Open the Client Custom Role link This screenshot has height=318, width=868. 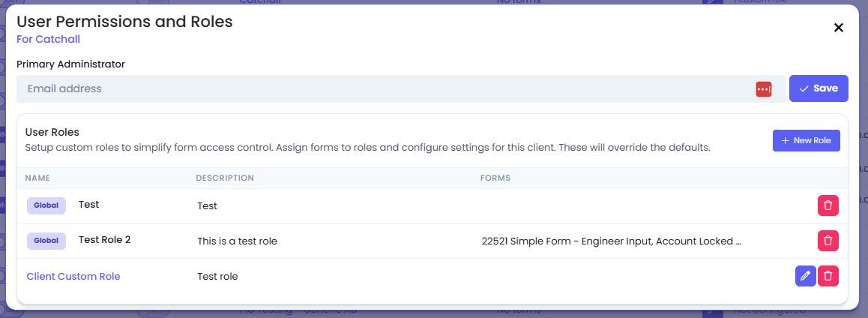(73, 276)
